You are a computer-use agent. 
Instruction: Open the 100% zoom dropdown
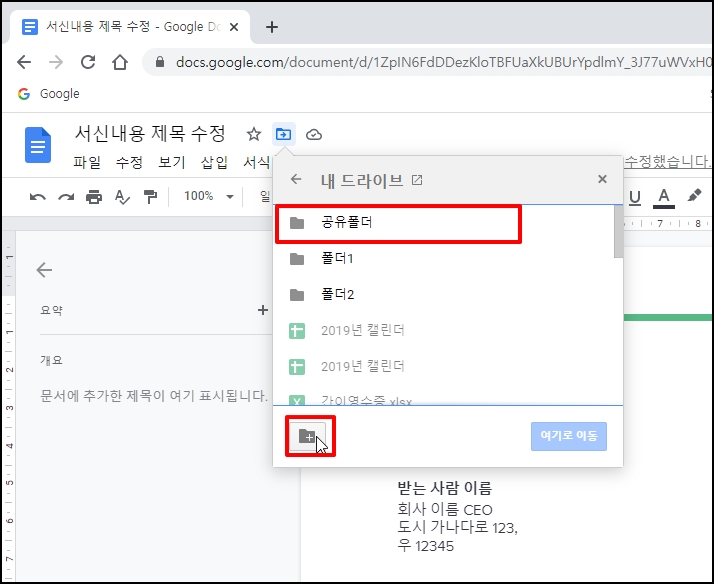click(x=209, y=196)
